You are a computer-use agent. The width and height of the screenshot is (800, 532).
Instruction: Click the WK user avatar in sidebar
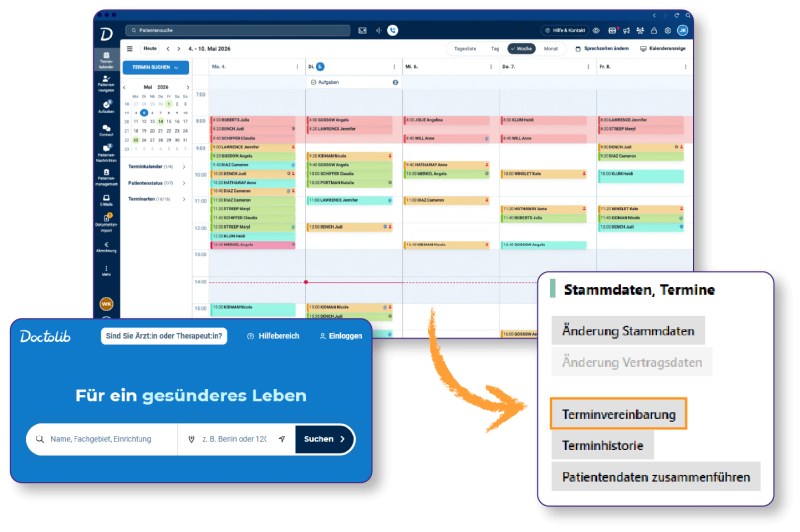(x=106, y=304)
